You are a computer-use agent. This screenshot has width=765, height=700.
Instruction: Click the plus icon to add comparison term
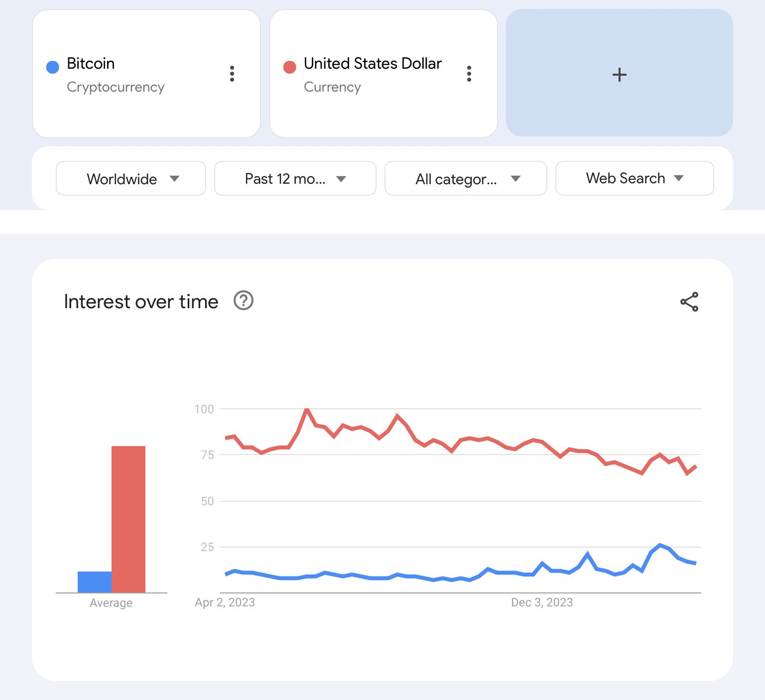tap(619, 75)
